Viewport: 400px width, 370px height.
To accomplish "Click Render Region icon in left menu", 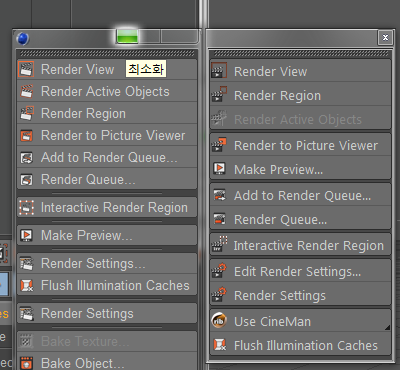I will 27,113.
